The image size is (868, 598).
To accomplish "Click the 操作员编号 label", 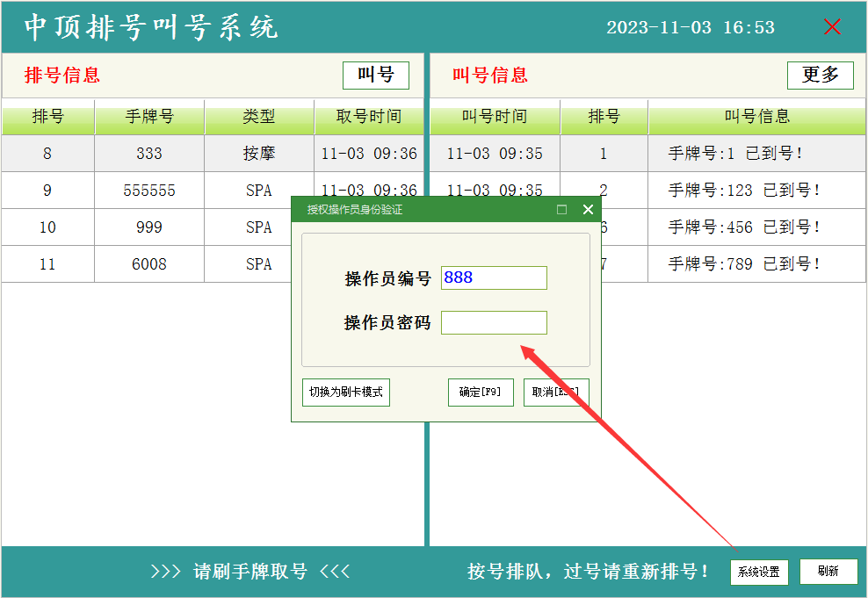I will point(387,278).
